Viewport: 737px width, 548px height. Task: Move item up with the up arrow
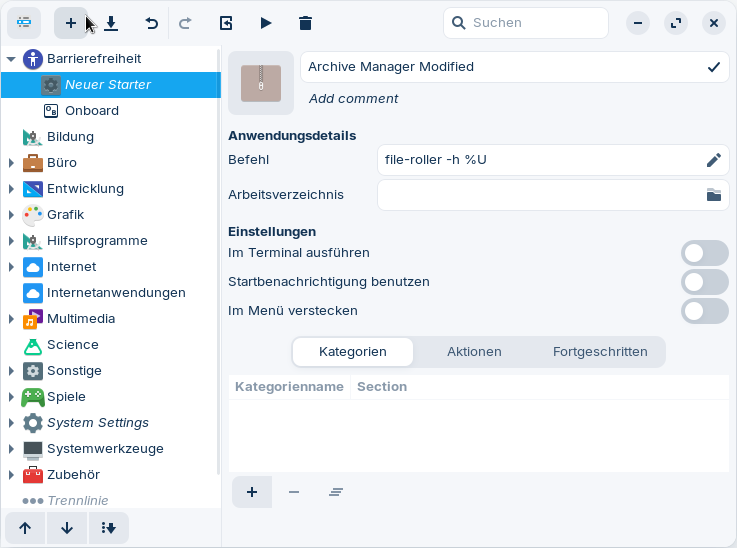pos(25,528)
